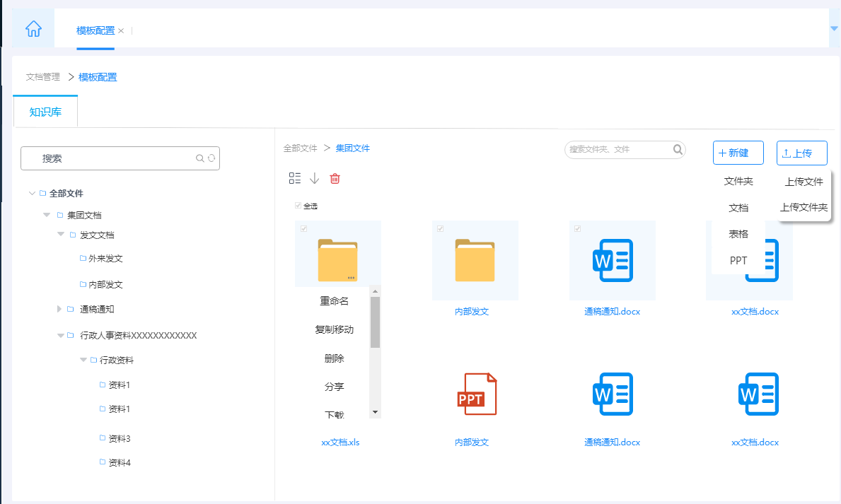Image resolution: width=841 pixels, height=504 pixels.
Task: Click the top-row xx文档.docx file name
Action: 755,312
